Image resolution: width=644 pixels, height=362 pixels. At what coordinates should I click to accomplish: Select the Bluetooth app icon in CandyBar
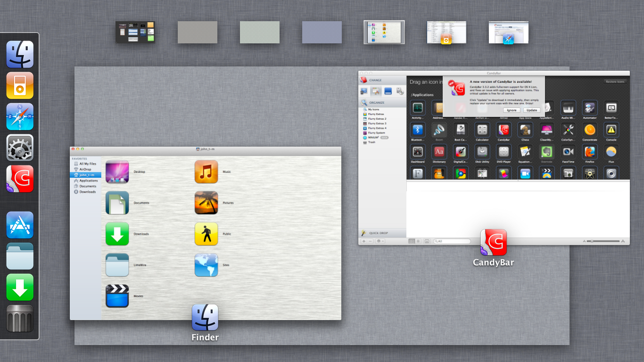pos(418,130)
